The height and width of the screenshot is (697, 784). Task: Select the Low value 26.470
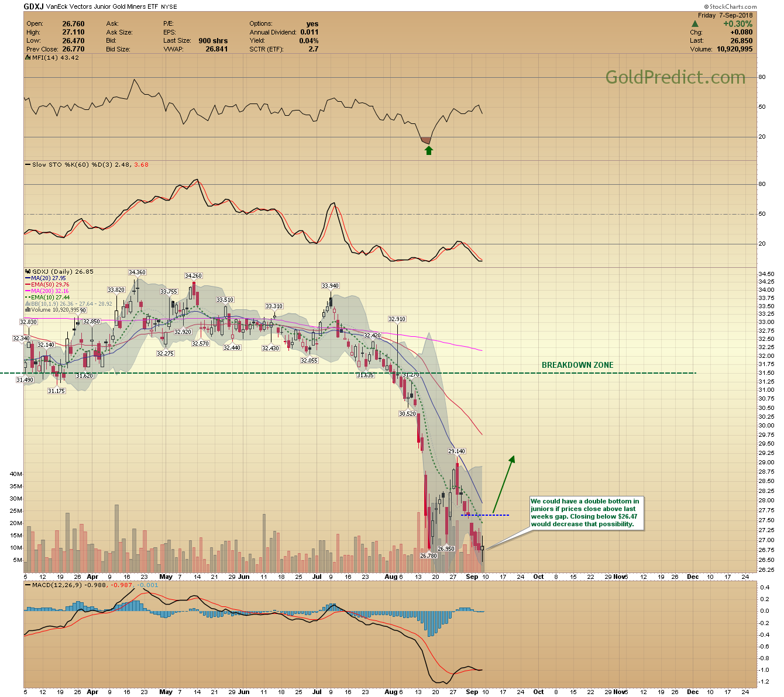(x=73, y=41)
